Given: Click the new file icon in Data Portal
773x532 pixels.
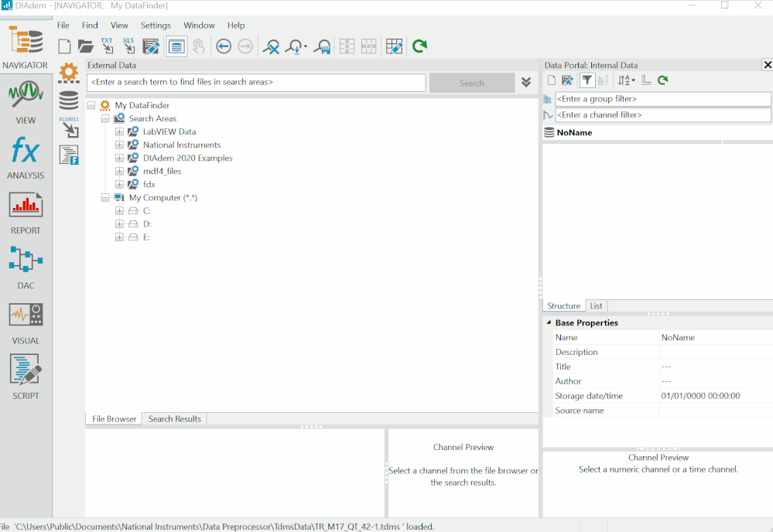Looking at the screenshot, I should tap(552, 80).
